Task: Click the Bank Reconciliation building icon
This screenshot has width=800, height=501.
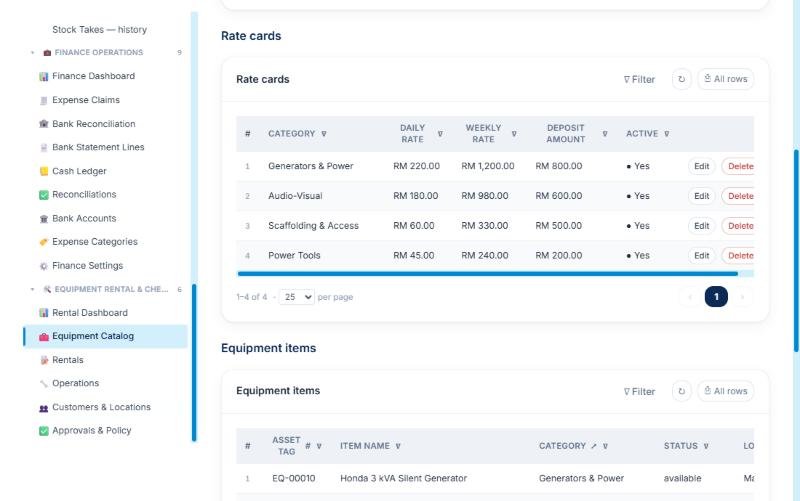Action: coord(44,124)
